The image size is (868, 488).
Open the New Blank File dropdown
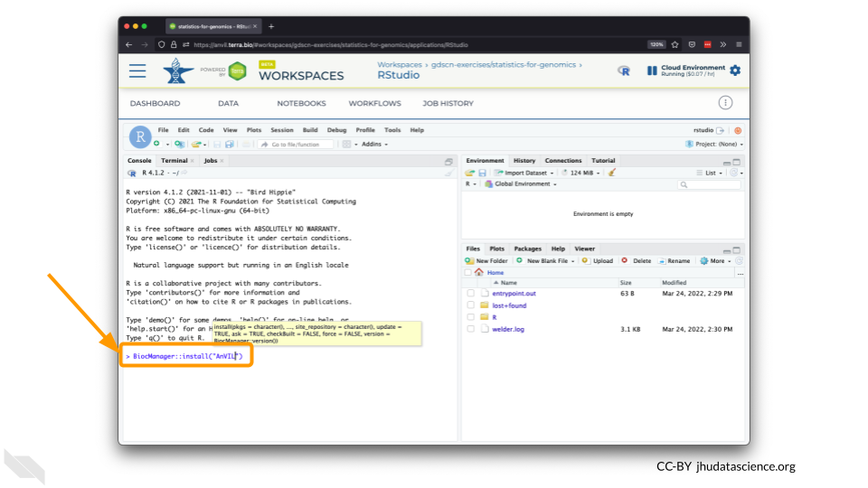546,260
